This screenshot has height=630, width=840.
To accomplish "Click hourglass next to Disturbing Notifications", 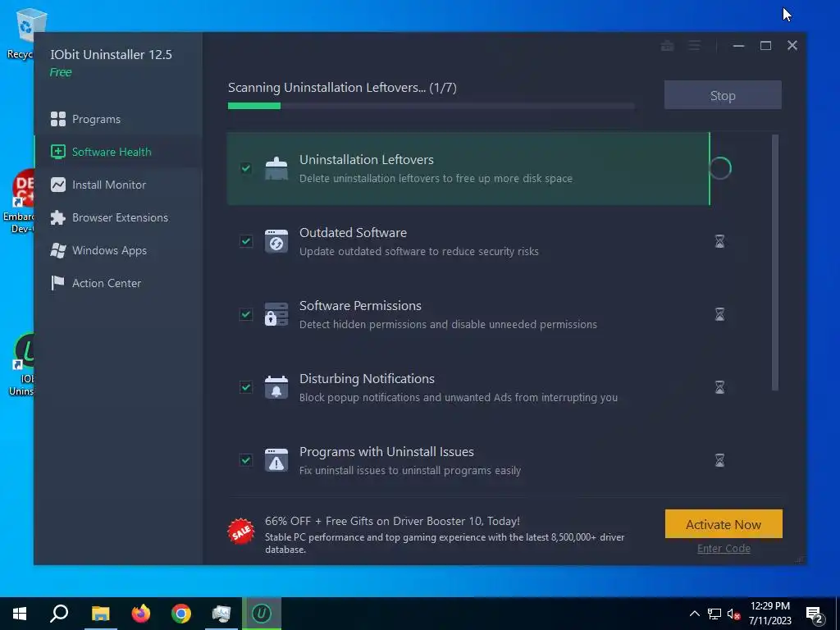I will pyautogui.click(x=720, y=387).
